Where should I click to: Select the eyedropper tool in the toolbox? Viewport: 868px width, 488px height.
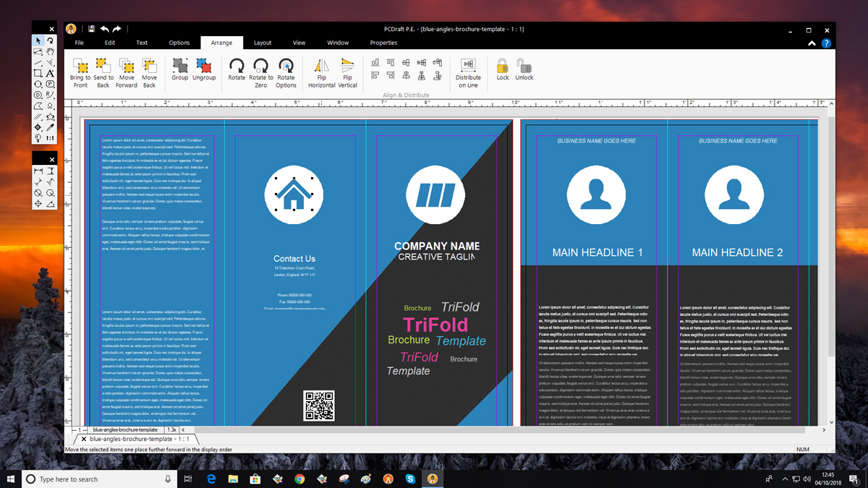pos(50,127)
